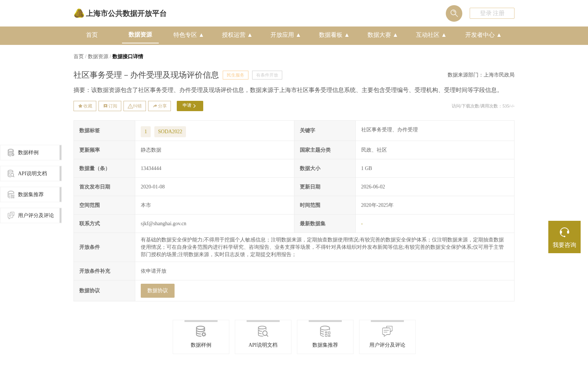
Task: Click the value 静态数据
Action: click(x=151, y=150)
